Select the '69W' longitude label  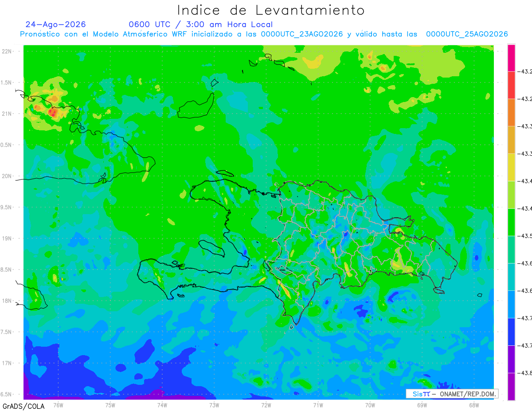[x=422, y=405]
